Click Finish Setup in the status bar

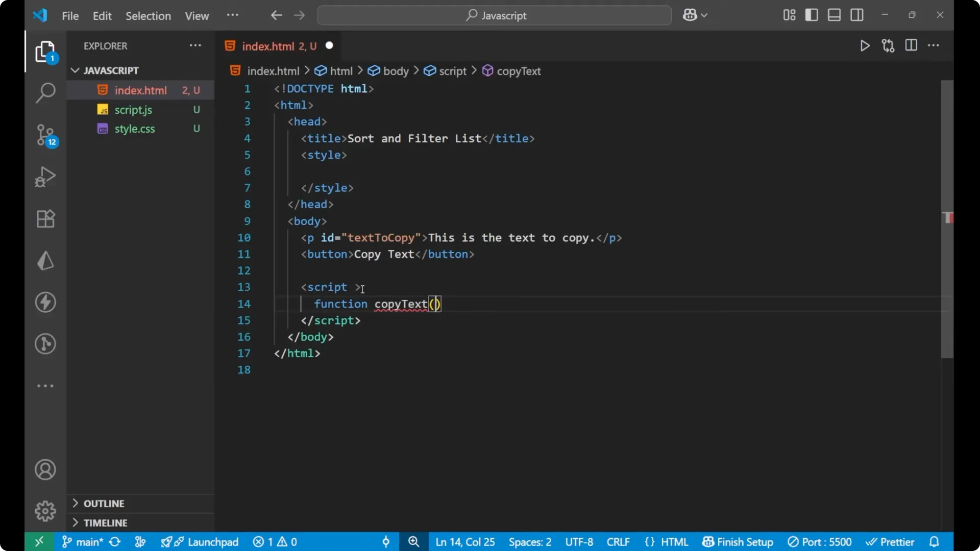coord(737,542)
